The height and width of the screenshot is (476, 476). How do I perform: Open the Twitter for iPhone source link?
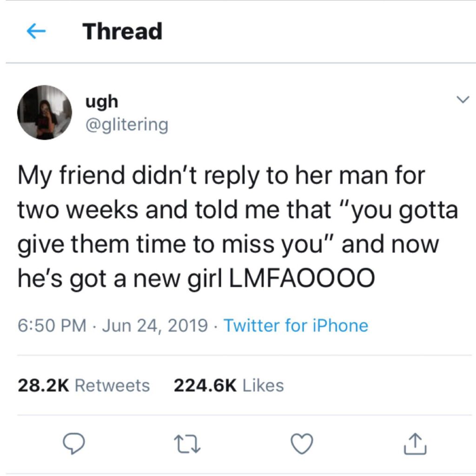(296, 326)
